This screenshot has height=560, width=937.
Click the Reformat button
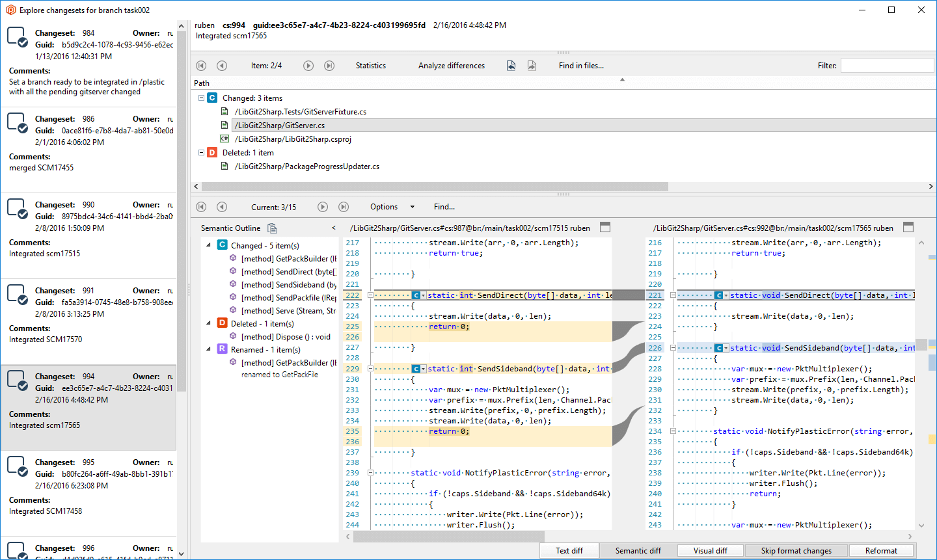[883, 550]
